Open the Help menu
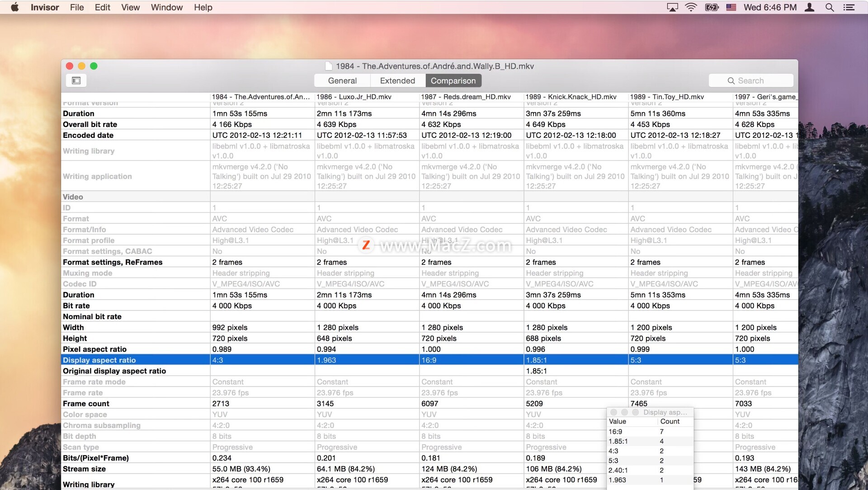The height and width of the screenshot is (490, 868). [203, 7]
